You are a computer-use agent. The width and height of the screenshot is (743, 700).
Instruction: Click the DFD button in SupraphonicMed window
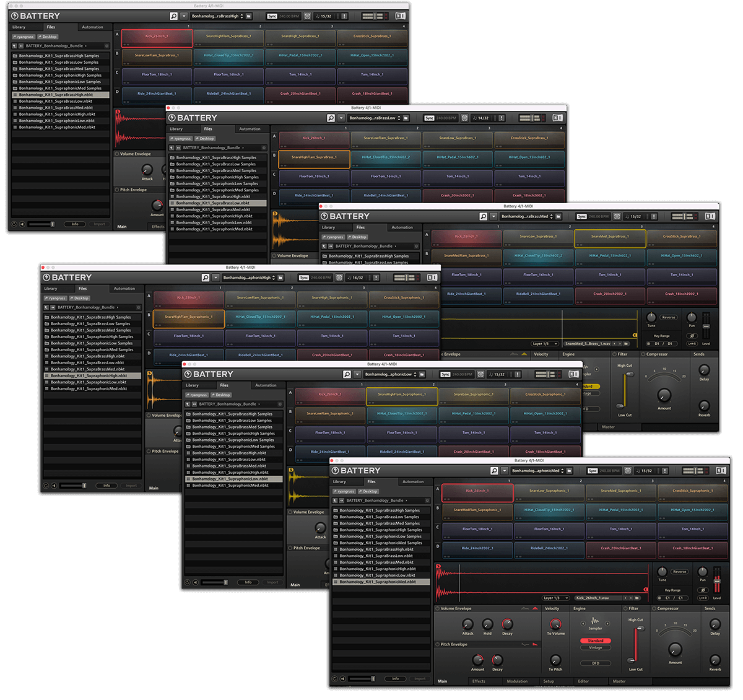(596, 663)
